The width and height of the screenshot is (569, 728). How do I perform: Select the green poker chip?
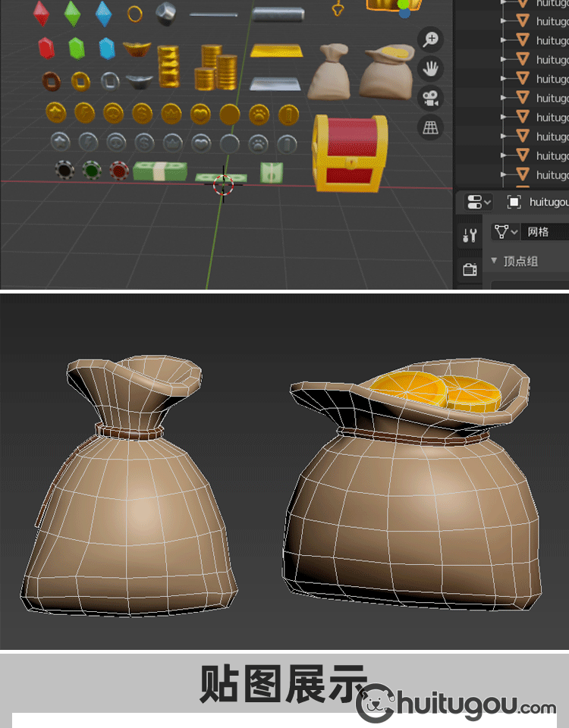click(92, 171)
